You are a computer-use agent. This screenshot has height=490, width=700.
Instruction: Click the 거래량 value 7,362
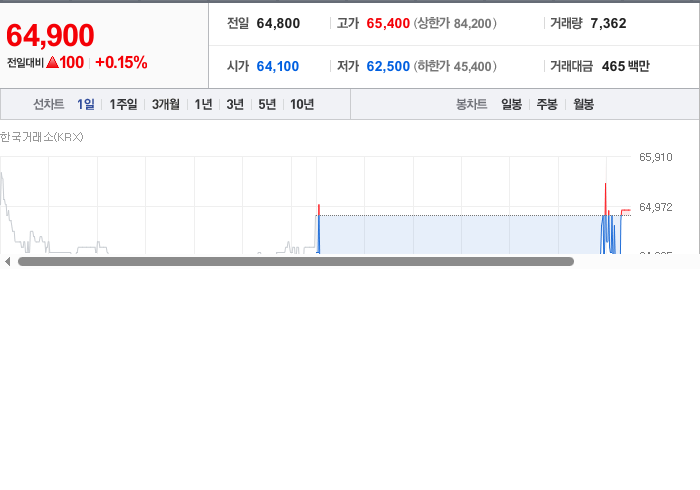608,23
